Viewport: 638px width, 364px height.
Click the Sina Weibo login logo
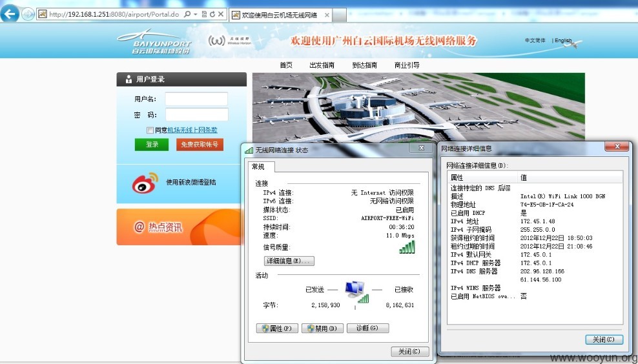145,183
